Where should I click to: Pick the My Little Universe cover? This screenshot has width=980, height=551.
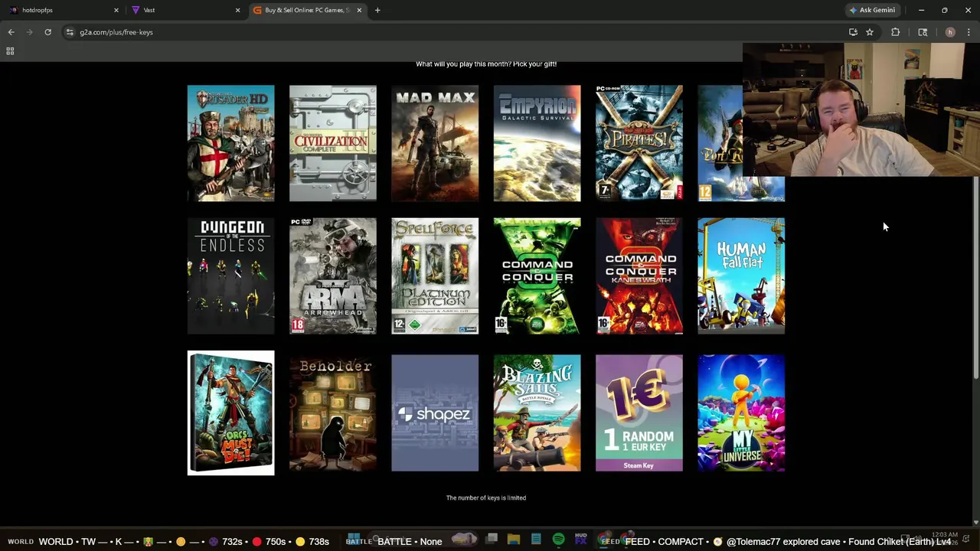(741, 412)
